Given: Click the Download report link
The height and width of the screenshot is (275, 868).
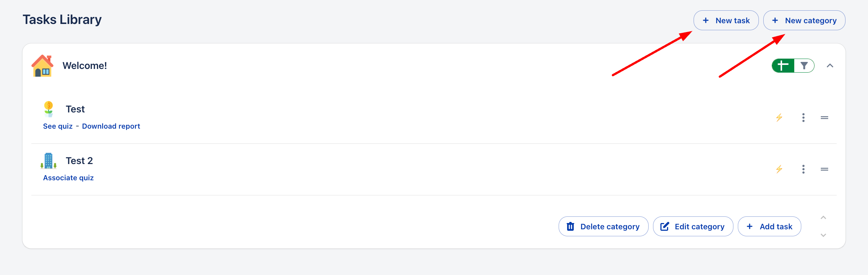Looking at the screenshot, I should pyautogui.click(x=111, y=126).
